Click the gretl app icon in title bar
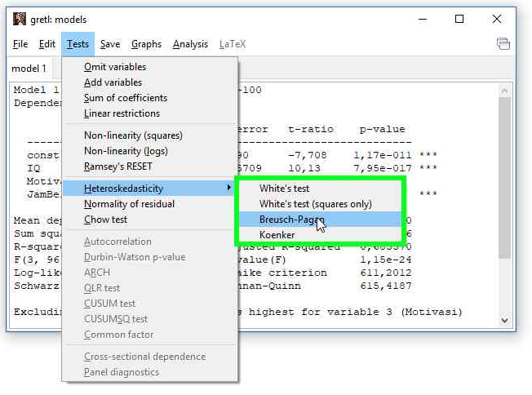 click(19, 19)
